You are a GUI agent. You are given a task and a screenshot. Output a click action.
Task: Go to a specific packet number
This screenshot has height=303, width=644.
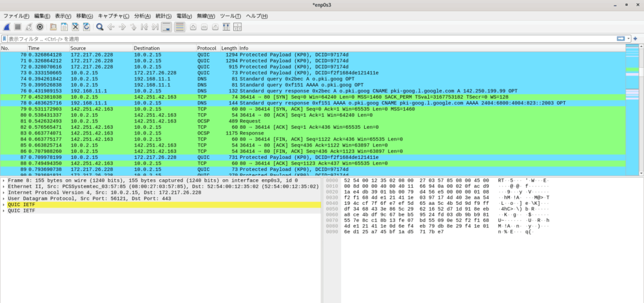tap(133, 26)
